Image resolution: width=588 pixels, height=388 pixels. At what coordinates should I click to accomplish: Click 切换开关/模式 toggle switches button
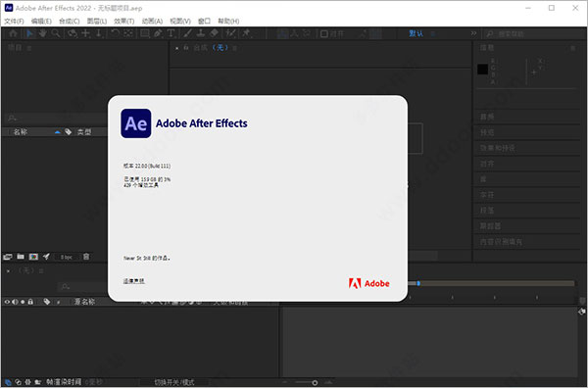[x=174, y=382]
